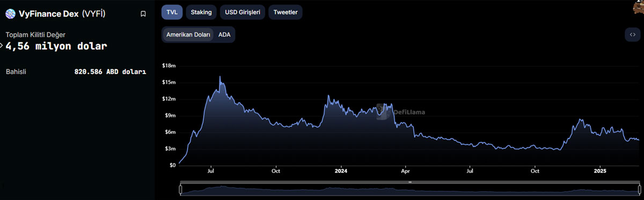Click the Bahisli label

point(16,72)
